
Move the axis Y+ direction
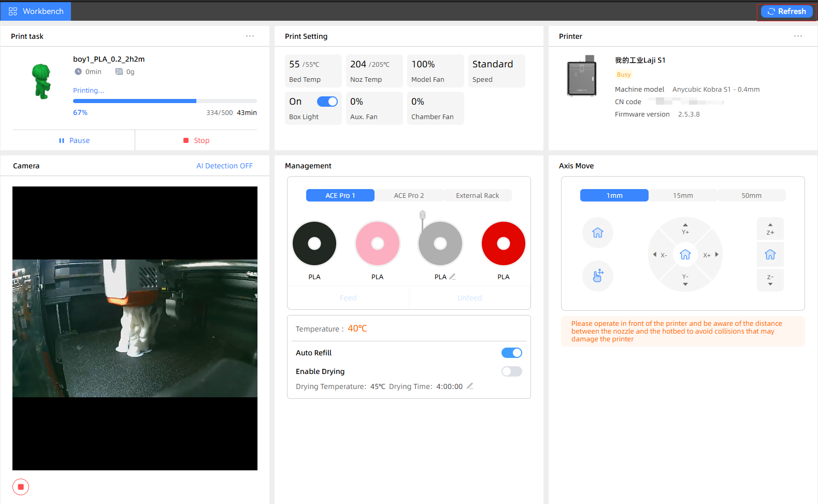[685, 229]
